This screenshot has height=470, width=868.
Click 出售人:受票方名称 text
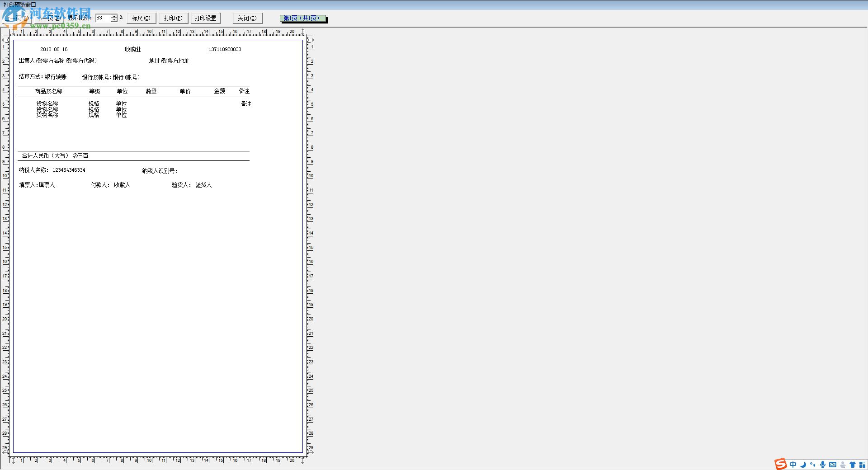(x=57, y=61)
